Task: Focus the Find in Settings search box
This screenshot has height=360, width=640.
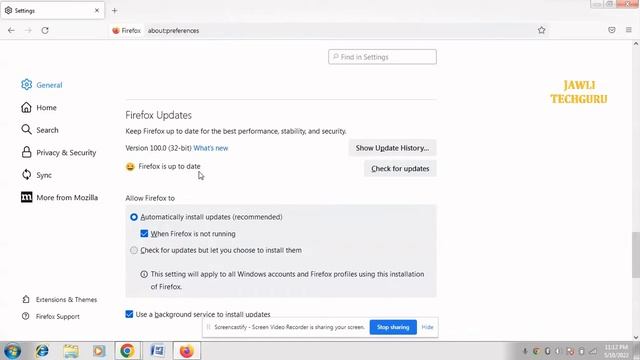Action: pos(382,57)
